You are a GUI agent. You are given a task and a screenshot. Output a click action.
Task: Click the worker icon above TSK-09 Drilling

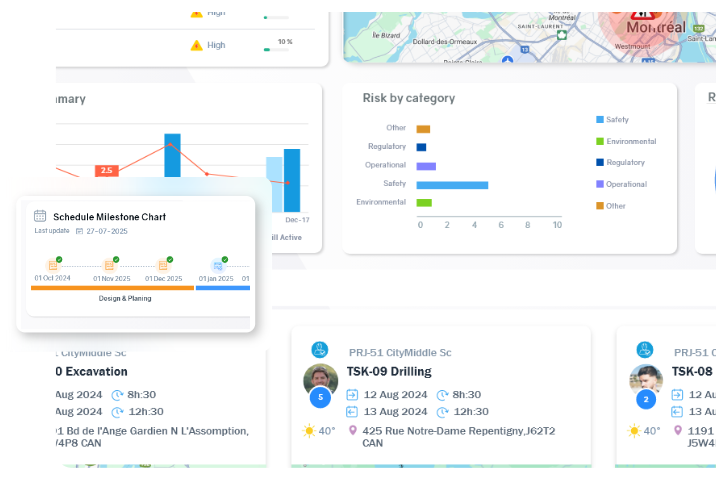coord(320,350)
